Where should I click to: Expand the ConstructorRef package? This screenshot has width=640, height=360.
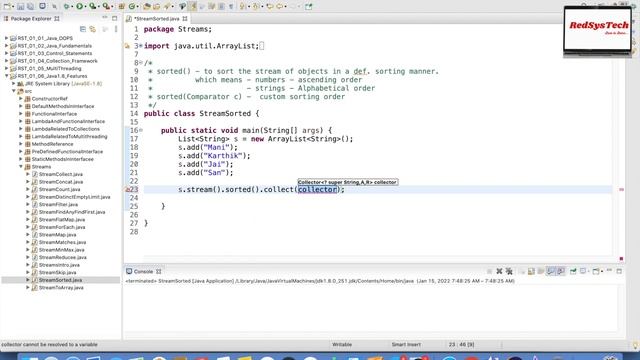click(x=21, y=98)
